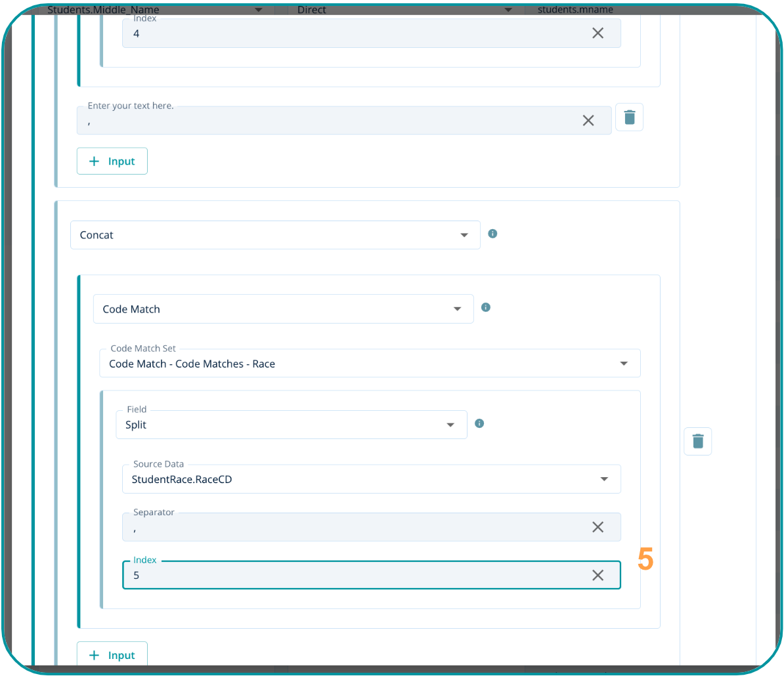Clear the Index 5 field with X
This screenshot has height=678, width=784.
(x=598, y=576)
